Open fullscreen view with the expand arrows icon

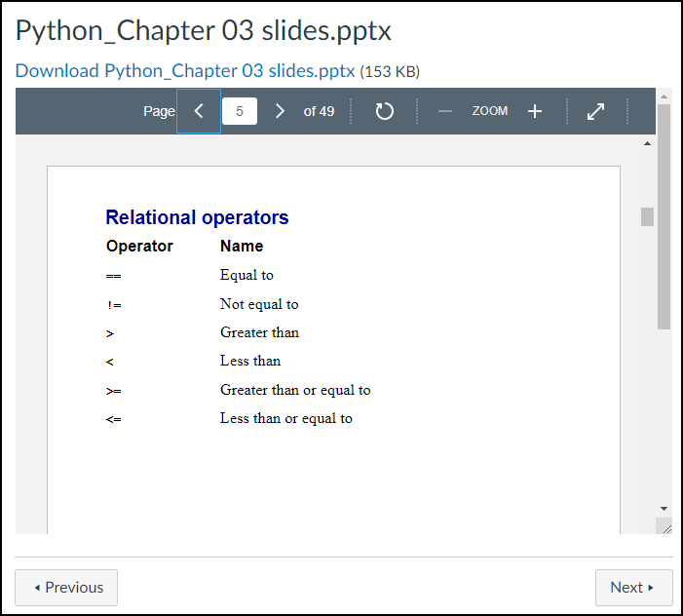coord(595,111)
